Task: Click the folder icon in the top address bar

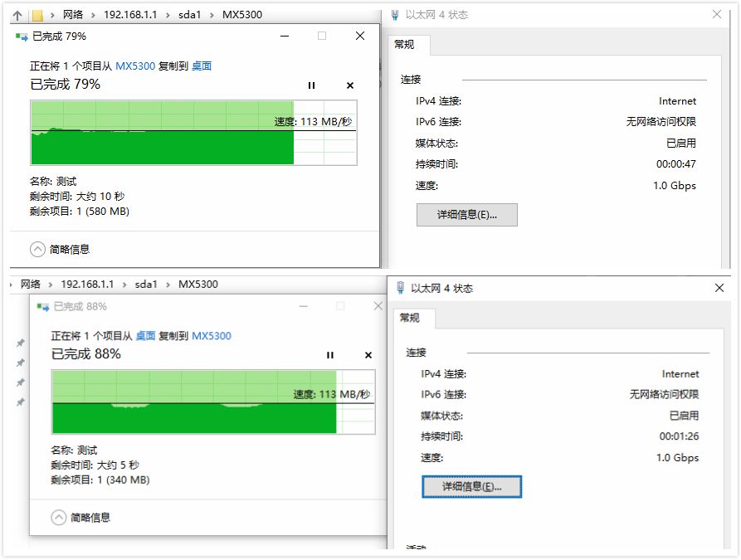Action: (37, 16)
